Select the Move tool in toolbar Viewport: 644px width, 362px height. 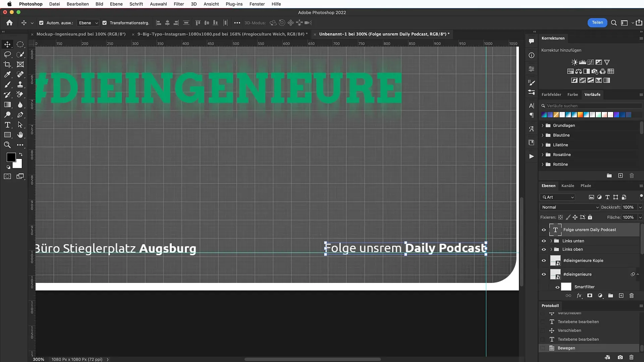click(7, 44)
